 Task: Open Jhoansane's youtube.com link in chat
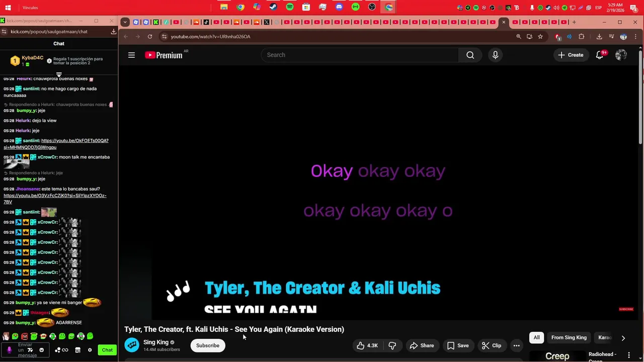point(55,199)
